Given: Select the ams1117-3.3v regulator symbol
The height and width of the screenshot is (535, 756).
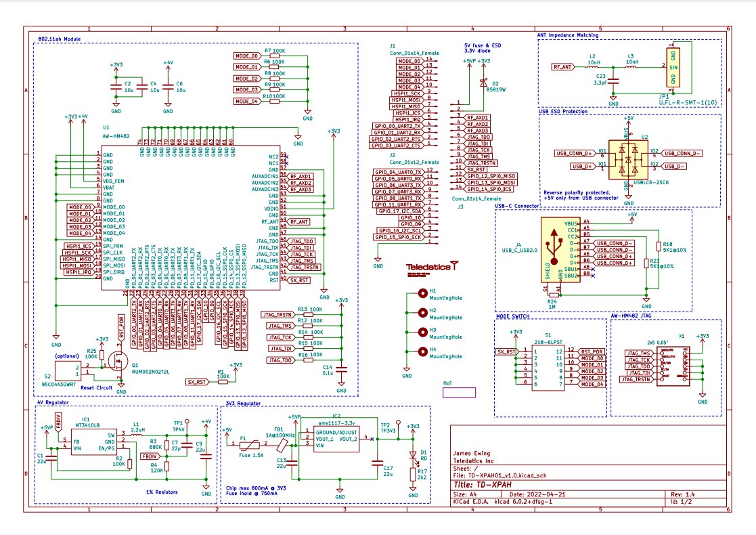Looking at the screenshot, I should tap(336, 439).
